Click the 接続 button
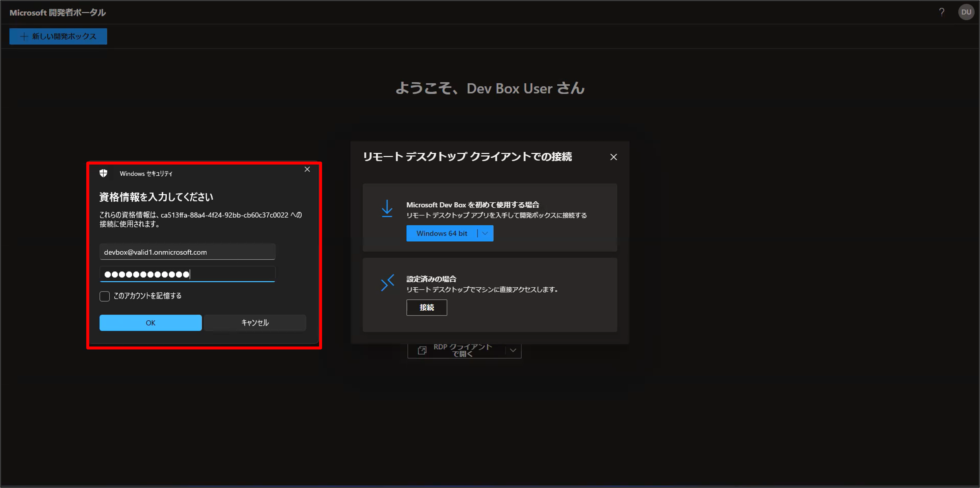Image resolution: width=980 pixels, height=488 pixels. tap(426, 307)
